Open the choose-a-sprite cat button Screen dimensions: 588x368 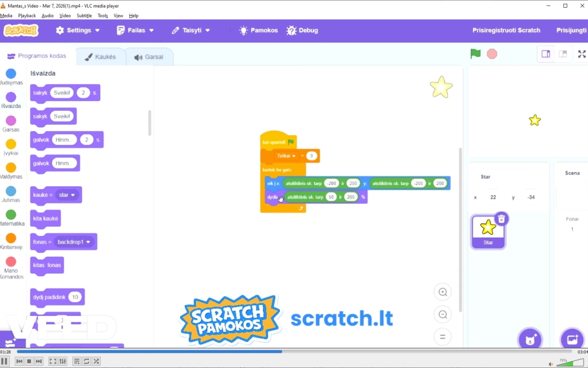point(530,340)
